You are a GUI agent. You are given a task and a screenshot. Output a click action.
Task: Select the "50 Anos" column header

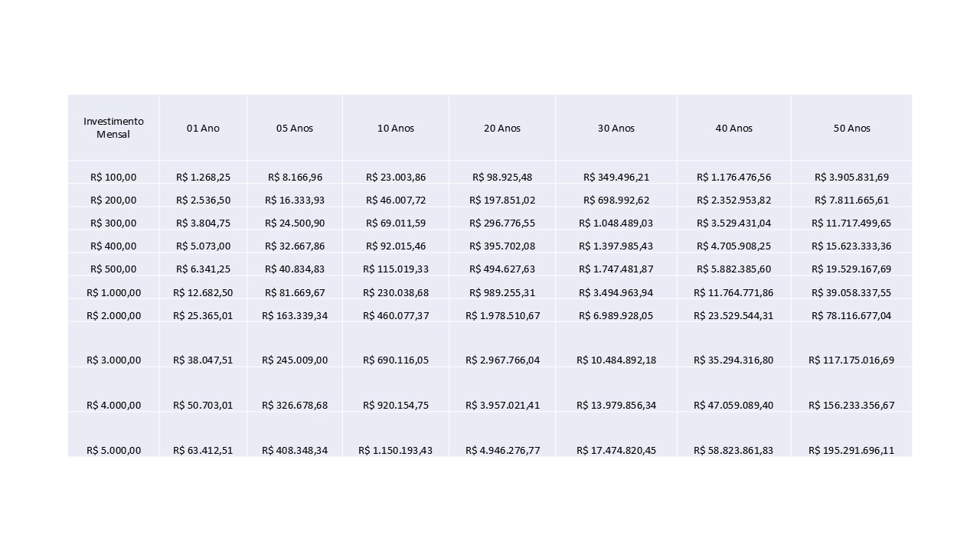[852, 129]
